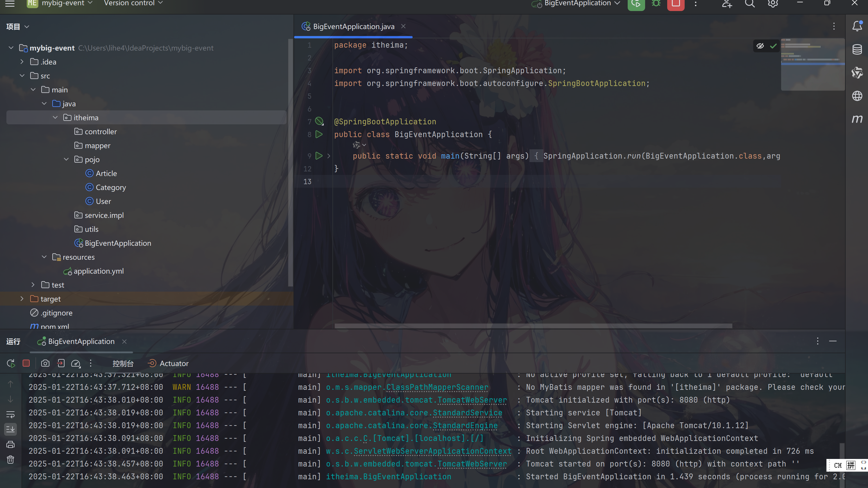Toggle reader mode eye icon in editor
Image resolution: width=868 pixels, height=488 pixels.
(x=760, y=46)
